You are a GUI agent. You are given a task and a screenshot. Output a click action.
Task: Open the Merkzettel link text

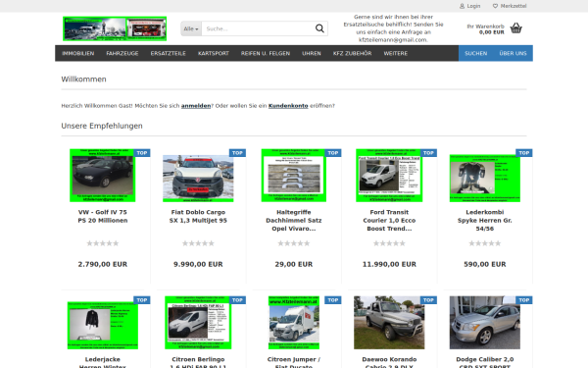pos(514,6)
